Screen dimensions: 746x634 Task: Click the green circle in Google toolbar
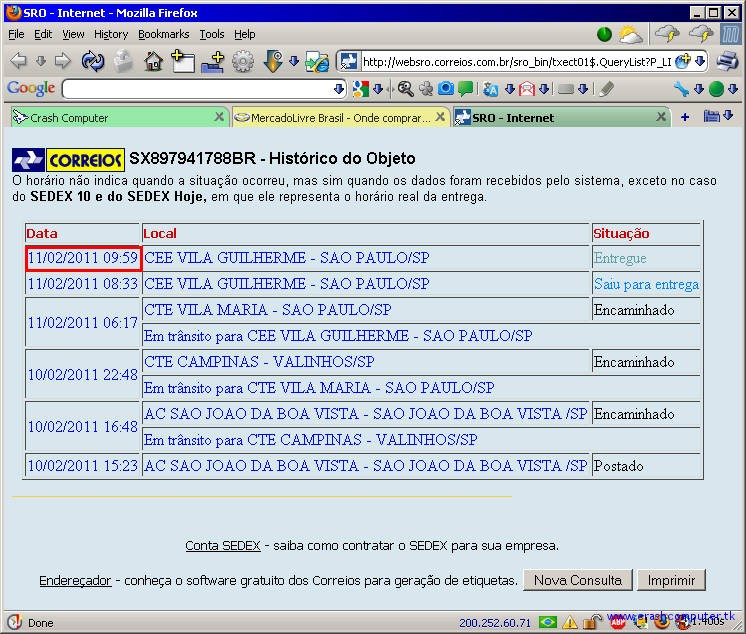click(716, 89)
